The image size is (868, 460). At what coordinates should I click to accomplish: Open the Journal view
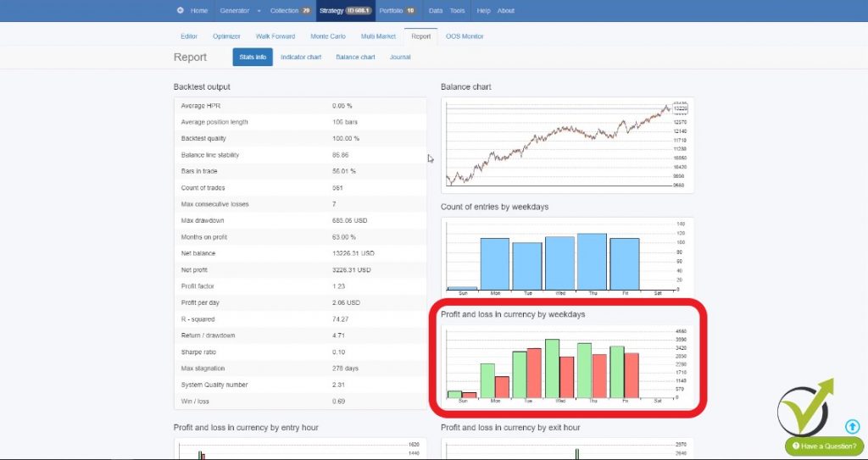400,57
